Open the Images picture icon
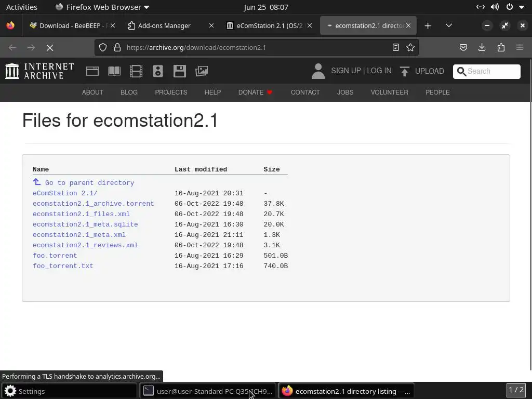The width and height of the screenshot is (532, 399). [x=201, y=71]
